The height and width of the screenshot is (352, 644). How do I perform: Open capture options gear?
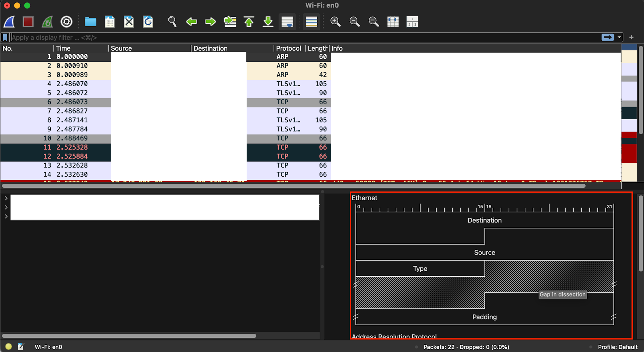[x=66, y=22]
